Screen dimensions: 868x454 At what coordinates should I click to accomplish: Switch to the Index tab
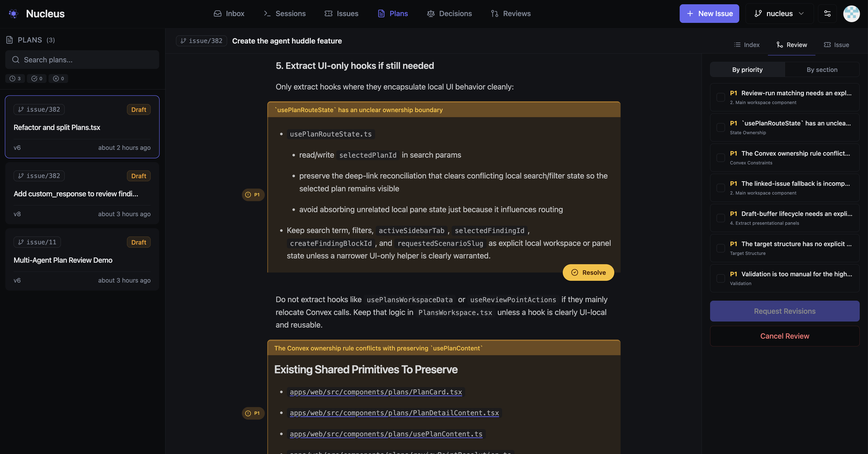pos(747,44)
